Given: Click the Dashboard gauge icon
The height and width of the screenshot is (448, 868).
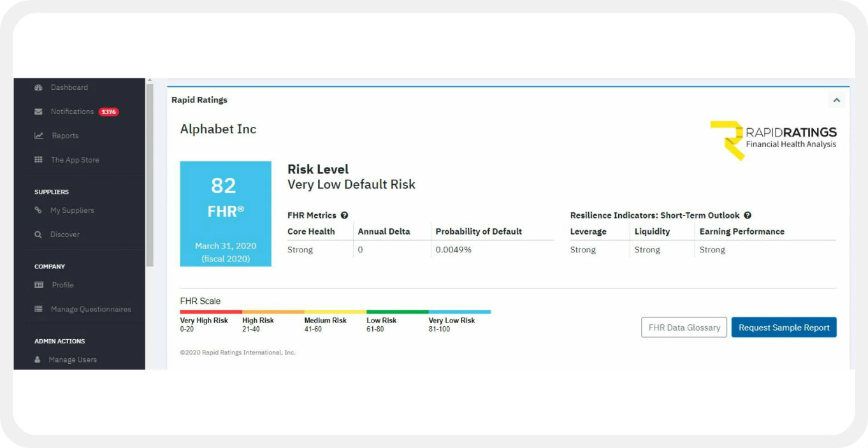Looking at the screenshot, I should coord(38,87).
